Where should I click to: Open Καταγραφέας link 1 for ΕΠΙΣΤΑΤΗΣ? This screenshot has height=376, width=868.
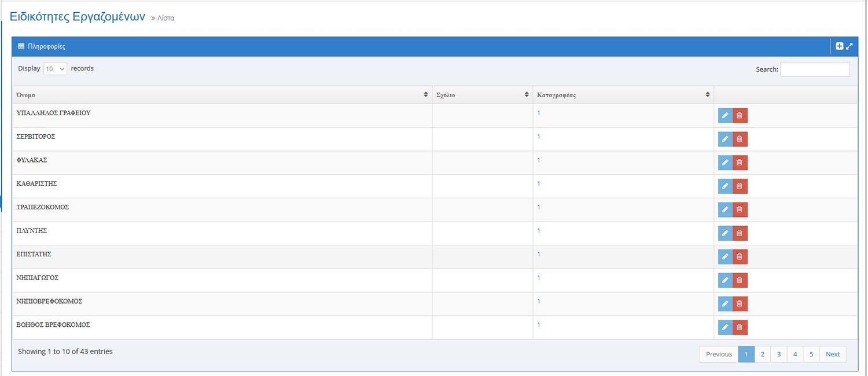tap(539, 254)
